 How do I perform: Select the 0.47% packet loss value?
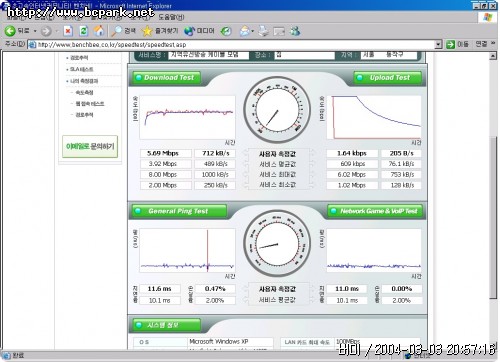click(215, 289)
